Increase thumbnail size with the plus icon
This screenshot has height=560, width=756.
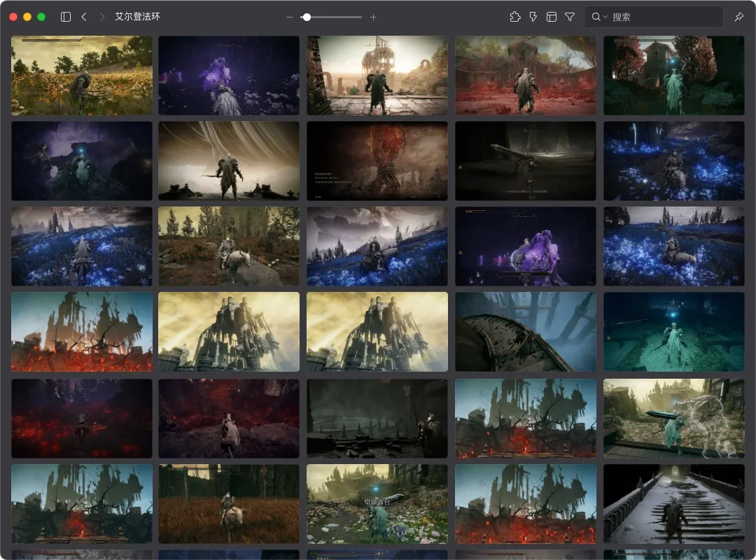click(373, 17)
